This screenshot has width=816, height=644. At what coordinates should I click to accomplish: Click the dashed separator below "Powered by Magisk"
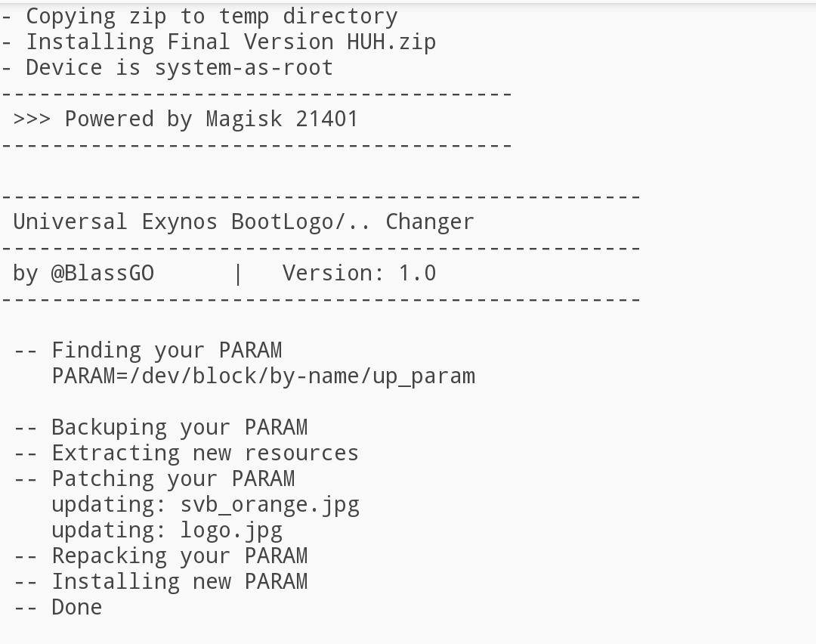click(257, 144)
